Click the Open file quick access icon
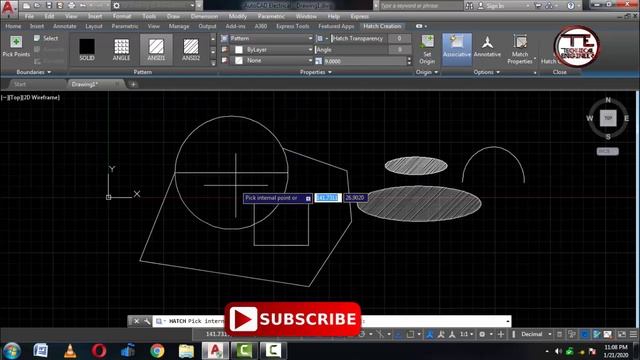Screen dimensions: 640x360 pyautogui.click(x=37, y=6)
